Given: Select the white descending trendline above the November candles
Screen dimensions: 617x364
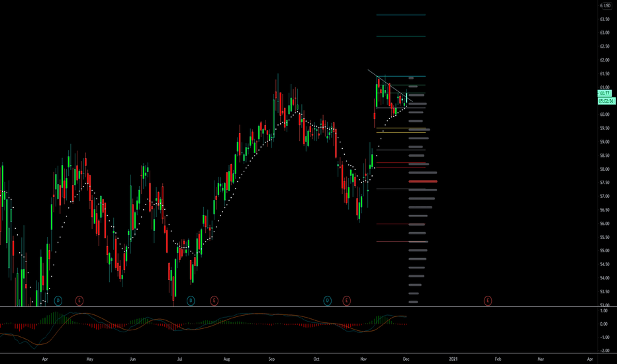Looking at the screenshot, I should [x=390, y=86].
